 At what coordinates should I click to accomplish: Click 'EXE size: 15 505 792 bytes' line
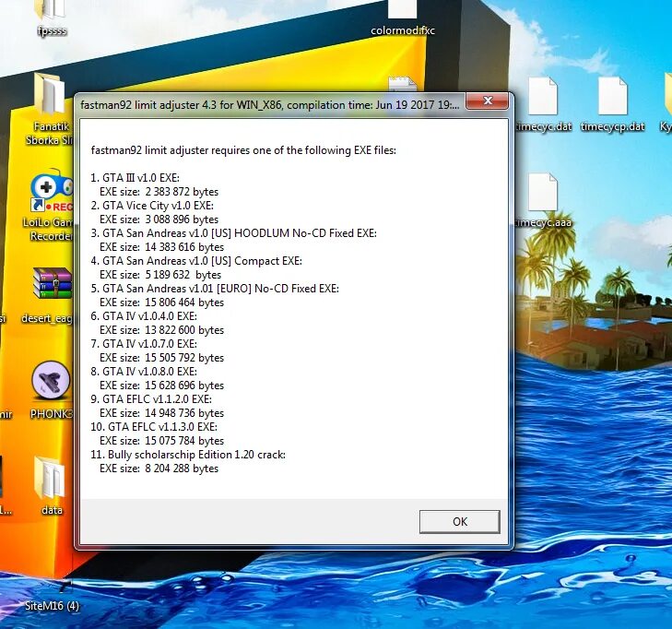coord(161,358)
